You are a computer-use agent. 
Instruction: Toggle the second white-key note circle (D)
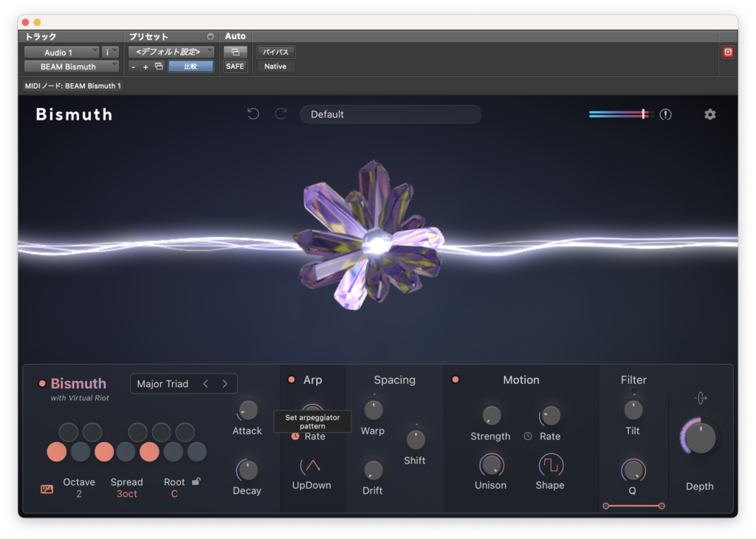(80, 452)
